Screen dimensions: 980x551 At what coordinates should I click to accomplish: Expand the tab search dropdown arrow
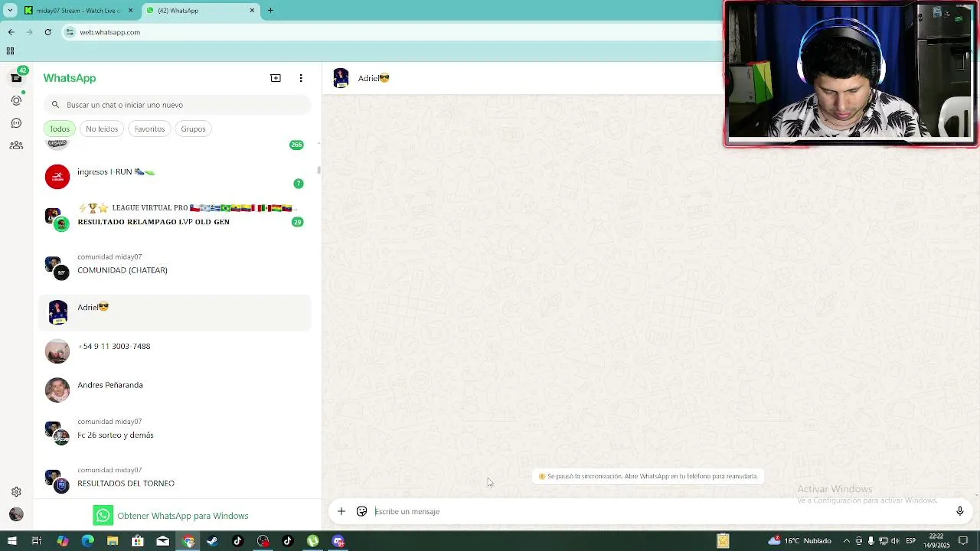(x=10, y=11)
